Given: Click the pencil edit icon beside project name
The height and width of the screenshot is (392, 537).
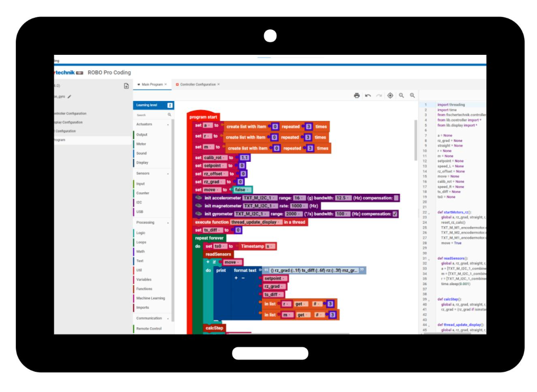Looking at the screenshot, I should point(70,97).
